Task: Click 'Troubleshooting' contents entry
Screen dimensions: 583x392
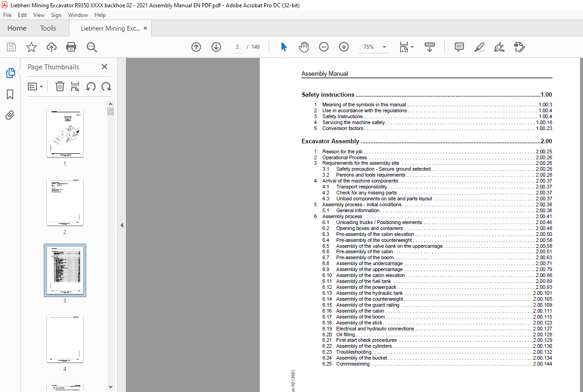Action: click(437, 352)
